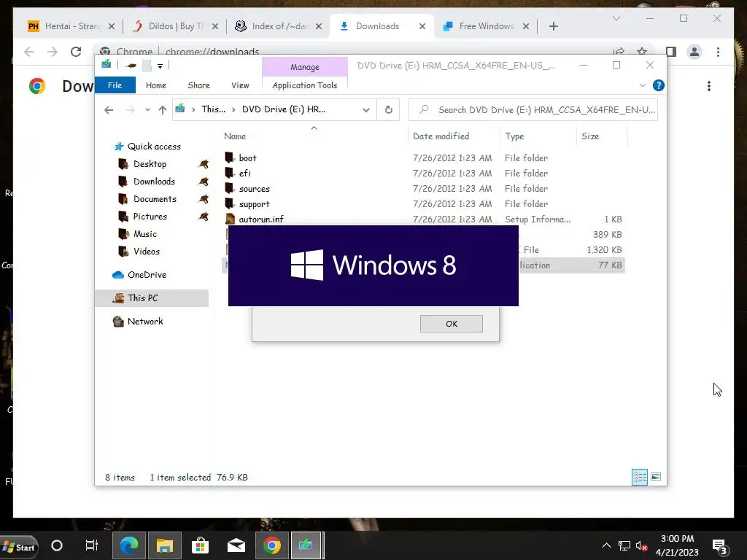The width and height of the screenshot is (747, 560).
Task: Select OneDrive in the navigation pane
Action: 147,275
